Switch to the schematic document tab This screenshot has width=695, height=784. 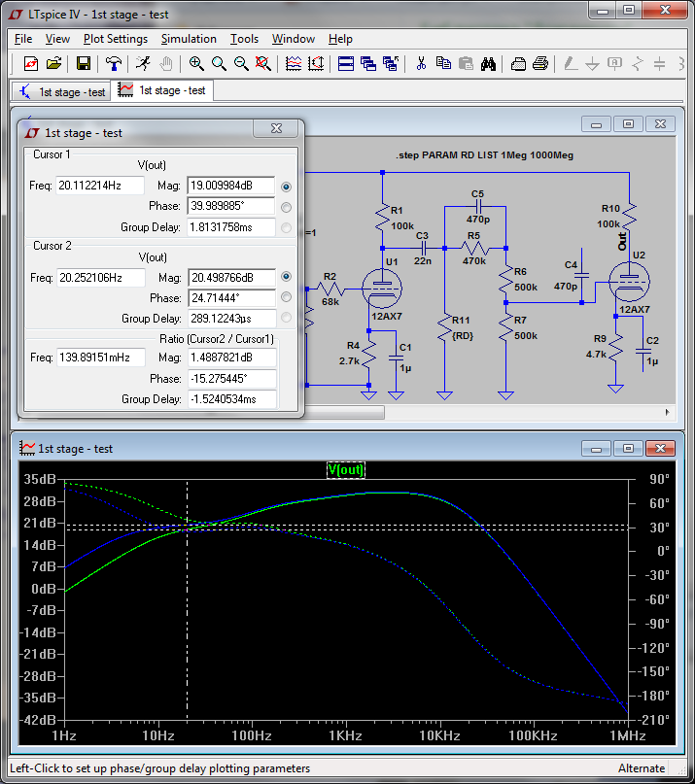click(61, 91)
